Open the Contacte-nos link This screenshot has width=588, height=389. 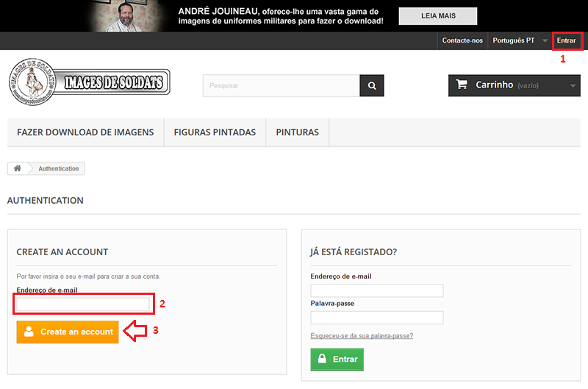point(462,40)
